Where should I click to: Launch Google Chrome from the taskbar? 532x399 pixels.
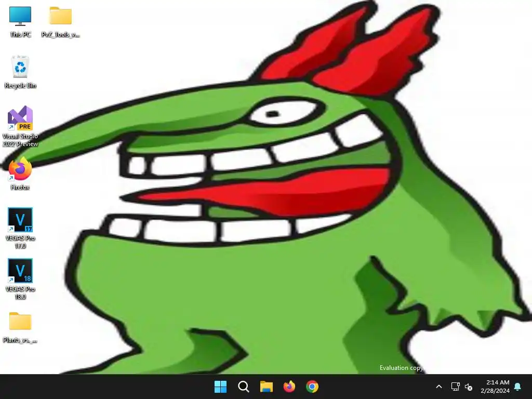(312, 387)
